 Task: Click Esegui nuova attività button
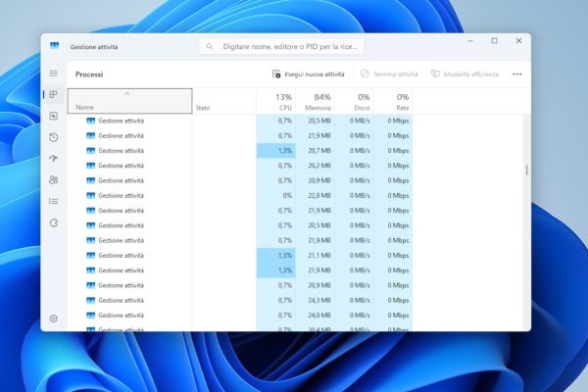[x=309, y=74]
